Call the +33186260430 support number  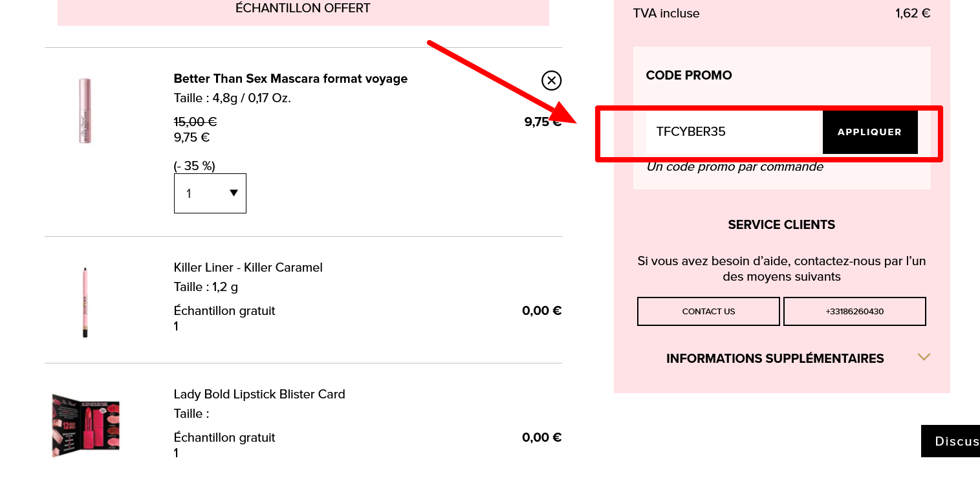(x=855, y=311)
